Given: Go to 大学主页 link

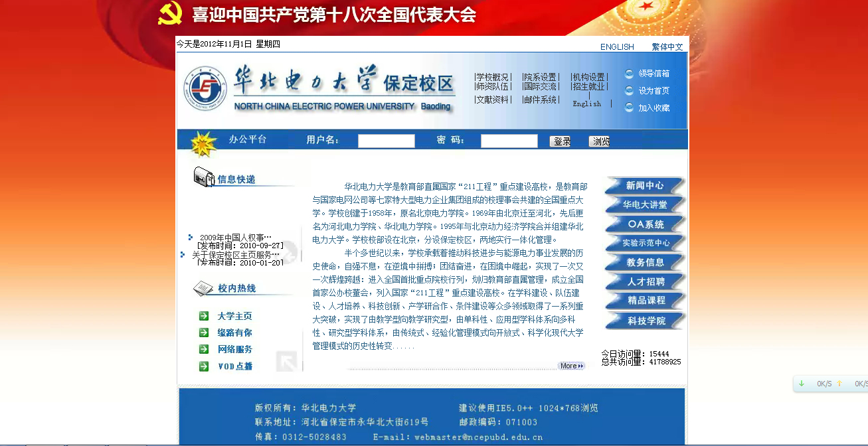Looking at the screenshot, I should pos(234,316).
